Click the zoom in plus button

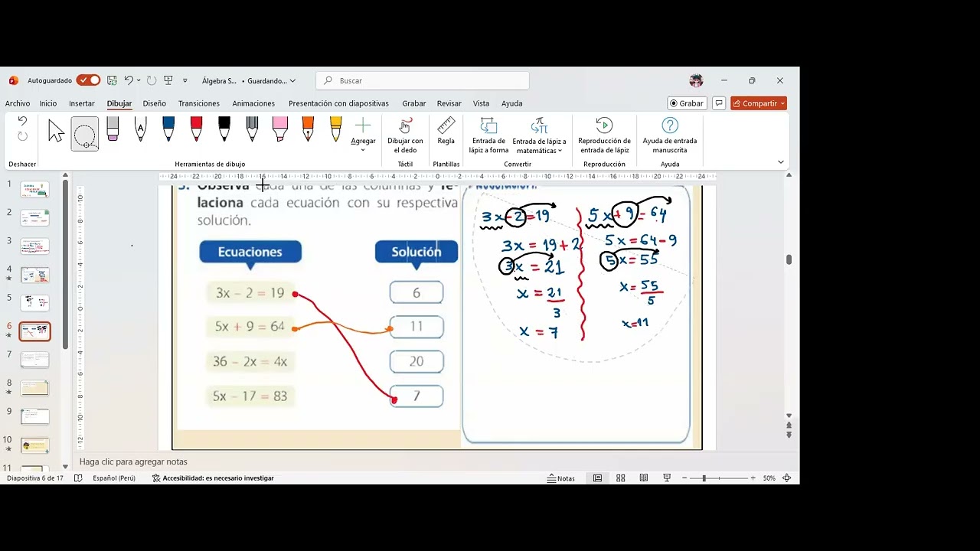click(x=753, y=478)
